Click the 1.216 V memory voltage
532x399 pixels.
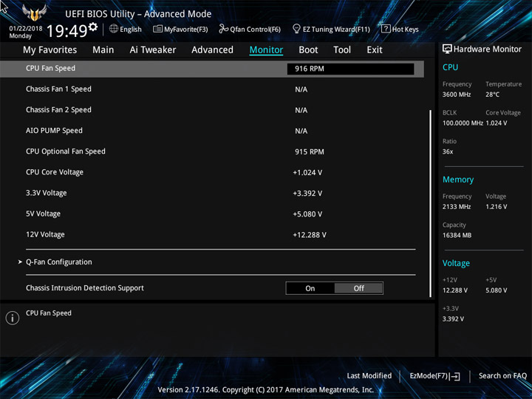click(x=496, y=207)
